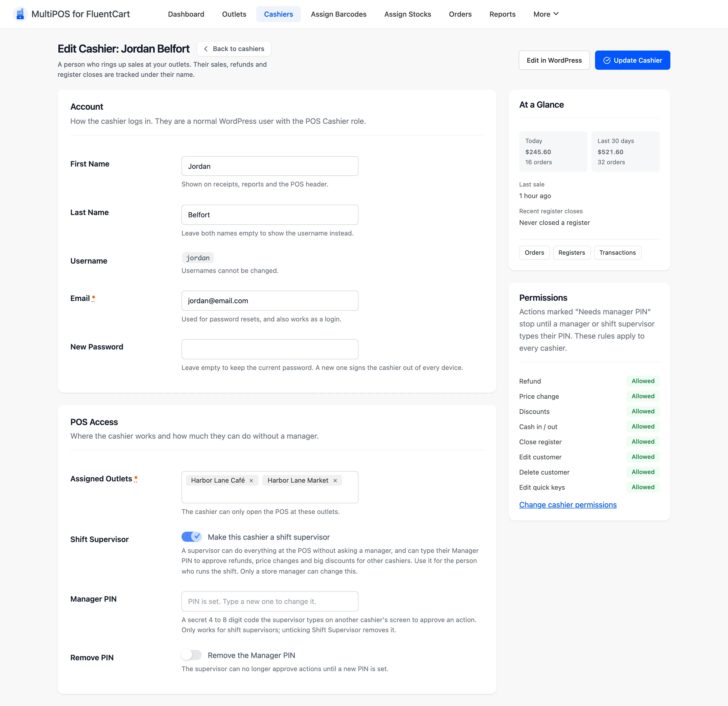Viewport: 728px width, 706px height.
Task: Click the Edit customer Allowed badge
Action: (643, 457)
